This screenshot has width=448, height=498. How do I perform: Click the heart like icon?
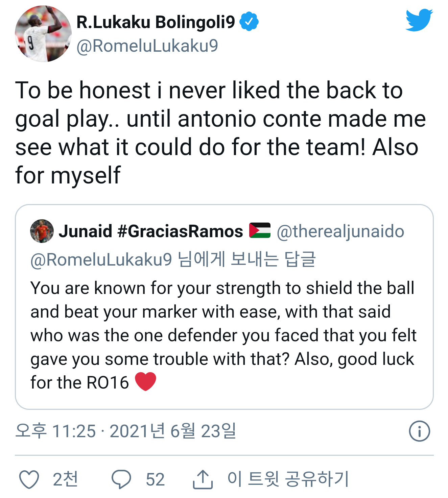coord(29,479)
